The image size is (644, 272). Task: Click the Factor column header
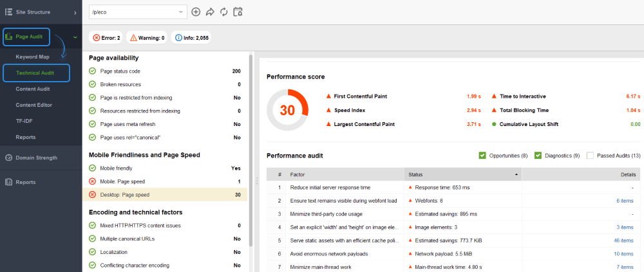pos(345,174)
